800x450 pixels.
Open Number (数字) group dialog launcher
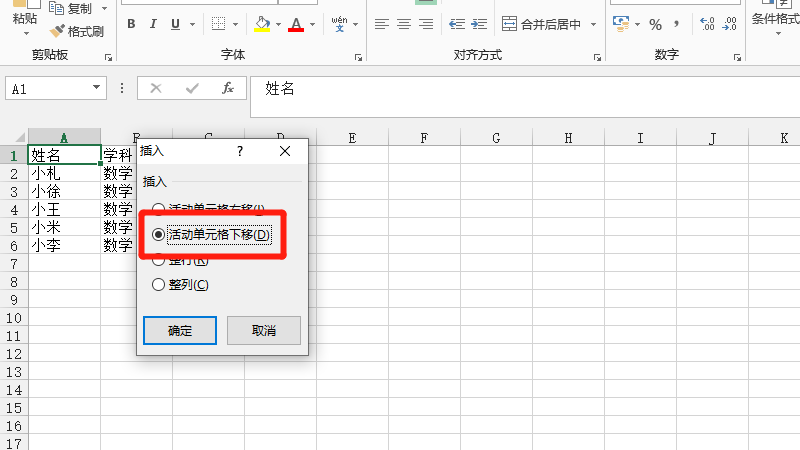coord(737,58)
